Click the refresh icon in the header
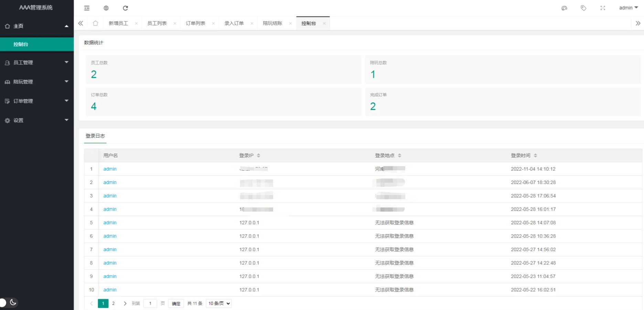Image resolution: width=644 pixels, height=310 pixels. (x=125, y=8)
